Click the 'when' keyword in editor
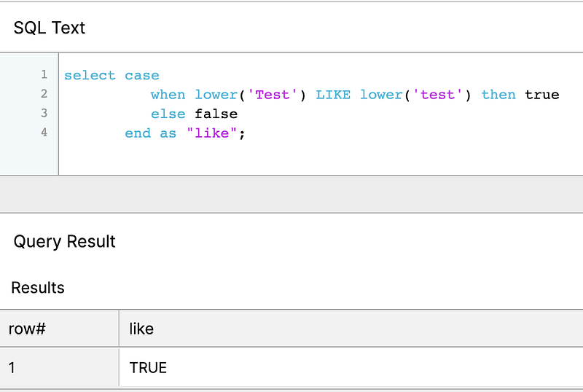This screenshot has width=583, height=392. pyautogui.click(x=168, y=95)
